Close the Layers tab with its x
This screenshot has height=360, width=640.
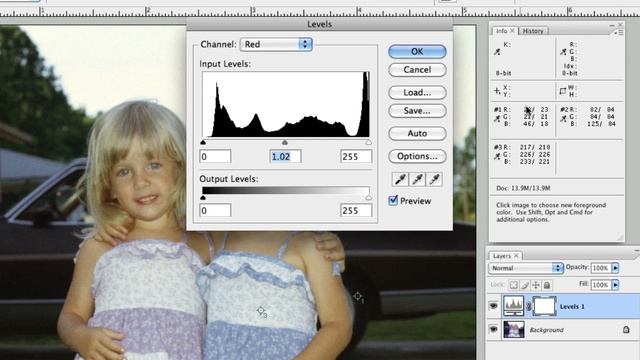coord(516,256)
